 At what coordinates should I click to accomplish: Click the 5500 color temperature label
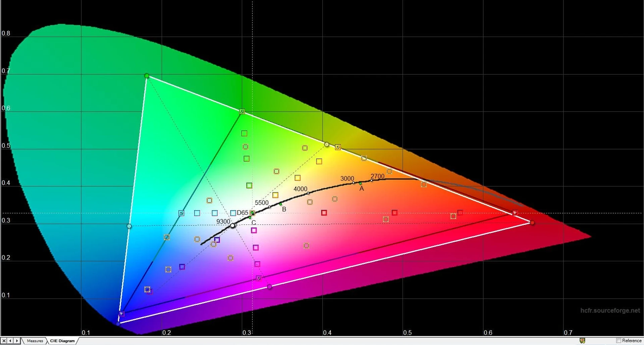coord(262,203)
